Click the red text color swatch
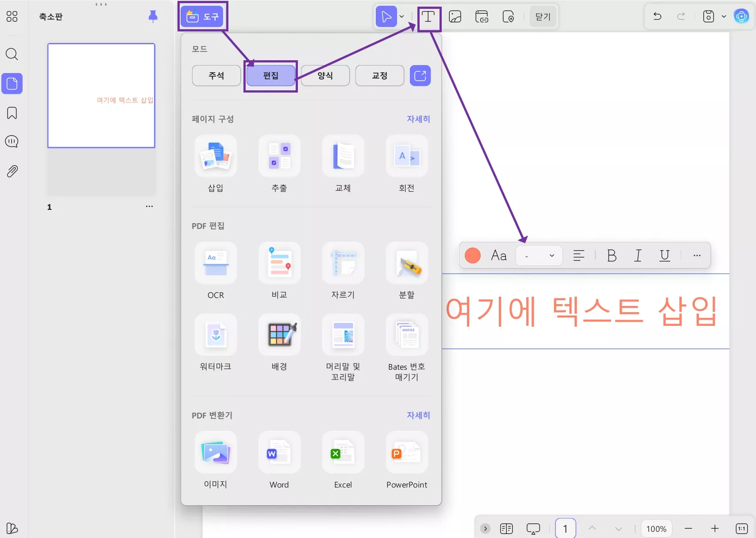 (472, 255)
